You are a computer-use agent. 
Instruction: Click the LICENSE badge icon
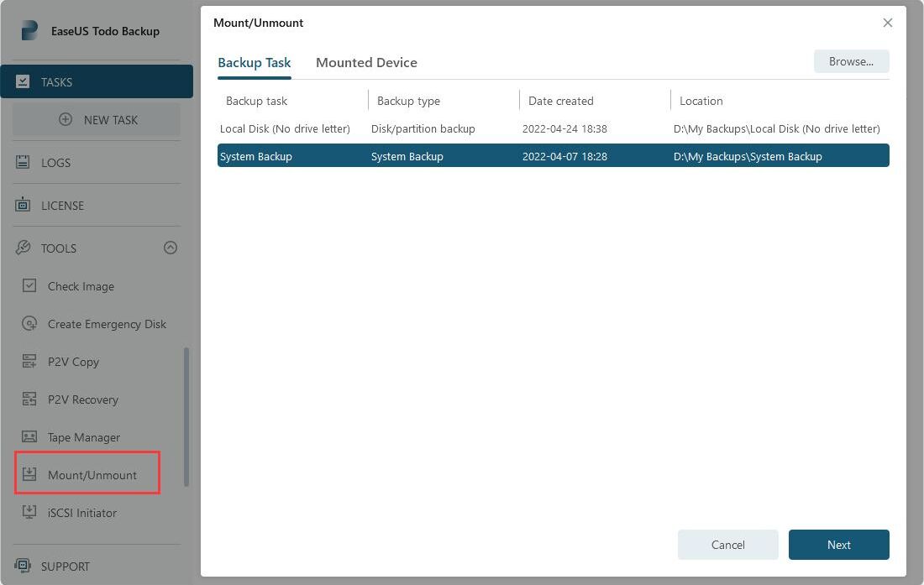coord(23,205)
